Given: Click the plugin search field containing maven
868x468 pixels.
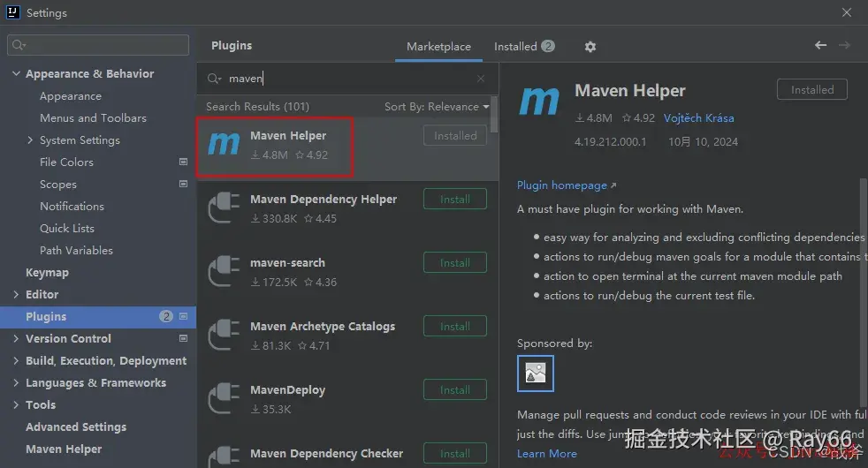Looking at the screenshot, I should point(347,79).
